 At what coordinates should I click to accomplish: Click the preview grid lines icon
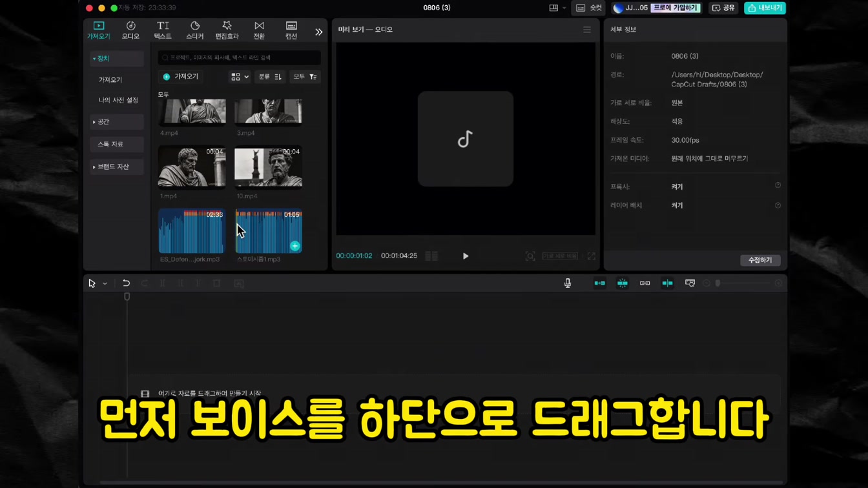pos(431,256)
